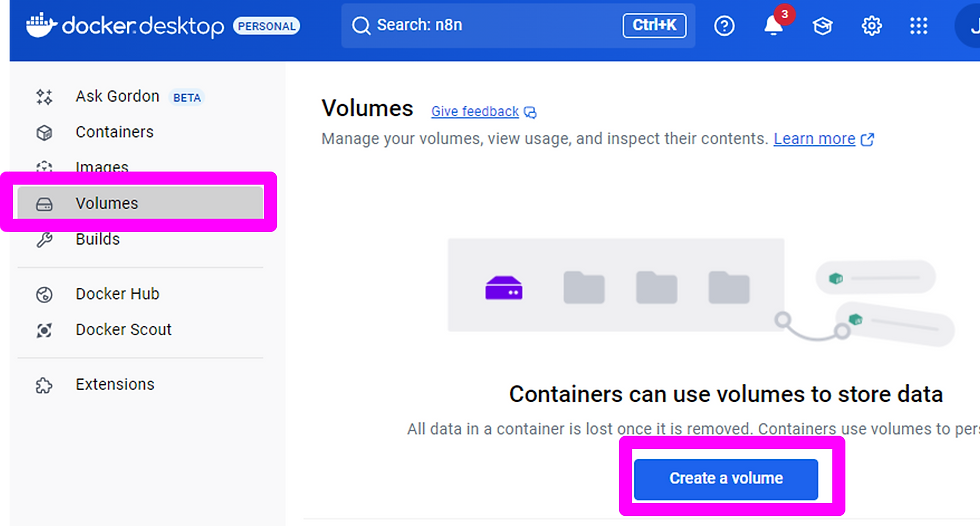Open the apps grid icon

pyautogui.click(x=919, y=26)
